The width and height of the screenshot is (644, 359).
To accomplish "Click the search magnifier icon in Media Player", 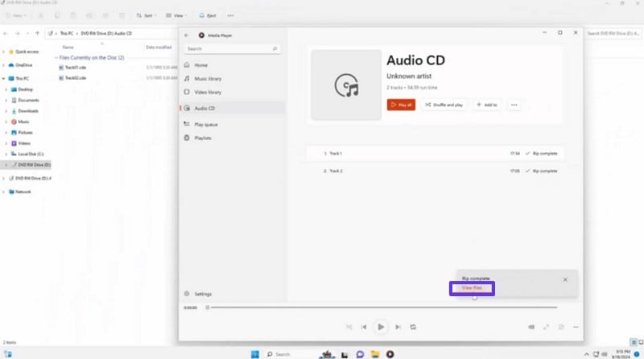I will pyautogui.click(x=275, y=48).
